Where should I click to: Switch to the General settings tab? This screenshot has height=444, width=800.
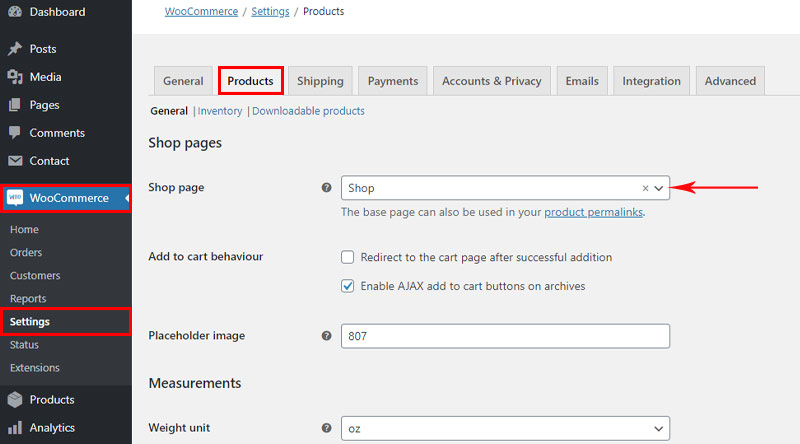click(x=183, y=81)
